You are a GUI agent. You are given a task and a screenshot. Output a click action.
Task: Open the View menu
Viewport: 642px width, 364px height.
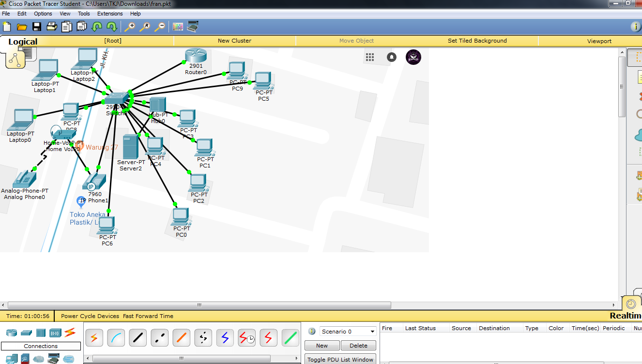(65, 14)
